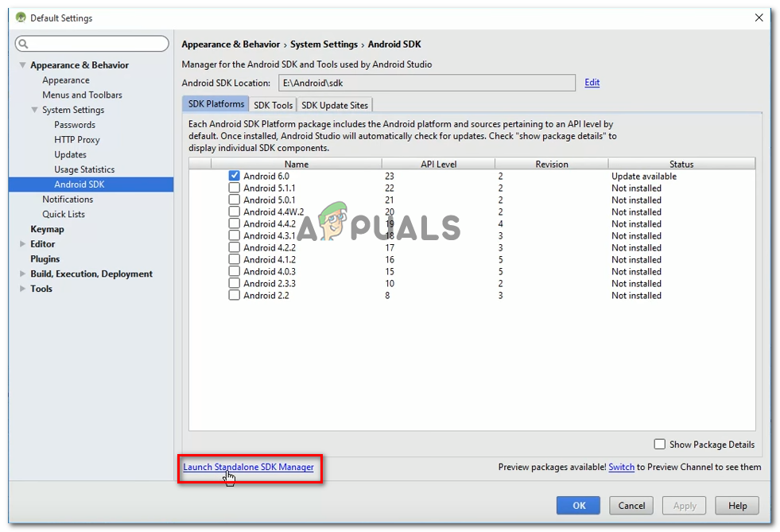Select the Appearance & Behavior tree item
Screen dimensions: 780x532
pyautogui.click(x=80, y=65)
